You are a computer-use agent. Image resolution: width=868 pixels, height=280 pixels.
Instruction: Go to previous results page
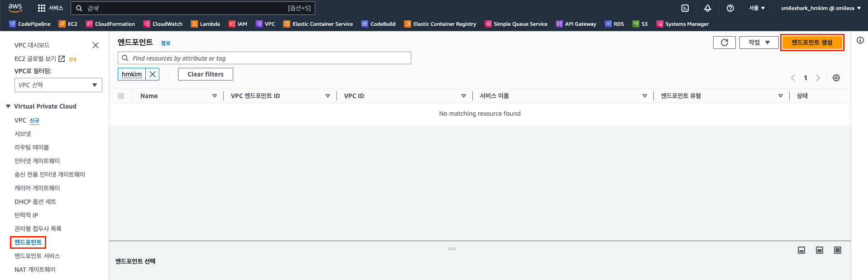pos(793,78)
